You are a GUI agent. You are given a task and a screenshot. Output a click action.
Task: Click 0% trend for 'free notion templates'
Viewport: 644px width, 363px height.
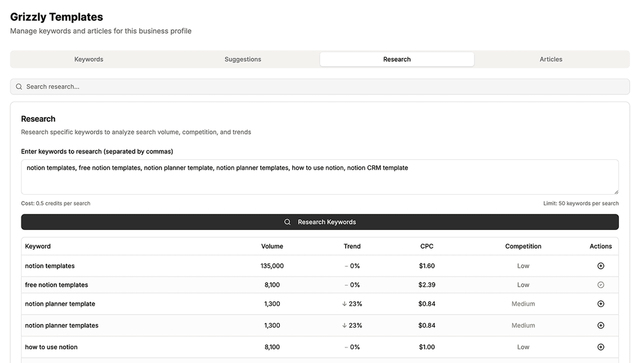click(352, 285)
